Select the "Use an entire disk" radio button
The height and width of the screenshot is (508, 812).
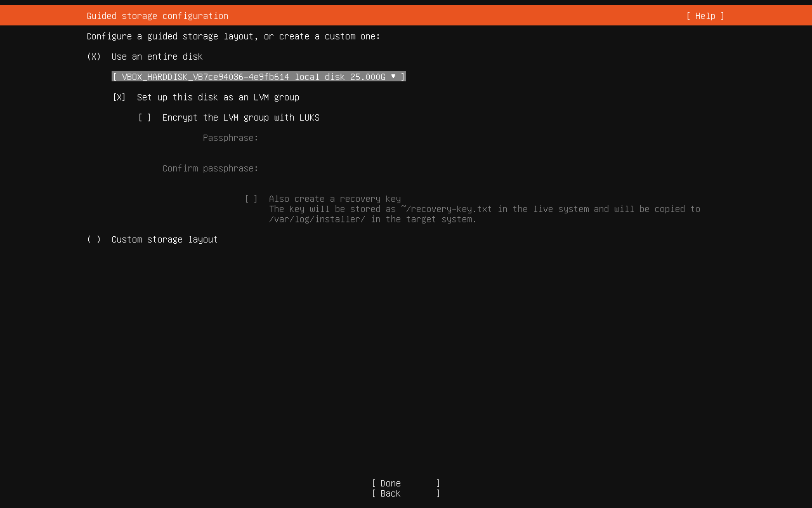pyautogui.click(x=93, y=57)
